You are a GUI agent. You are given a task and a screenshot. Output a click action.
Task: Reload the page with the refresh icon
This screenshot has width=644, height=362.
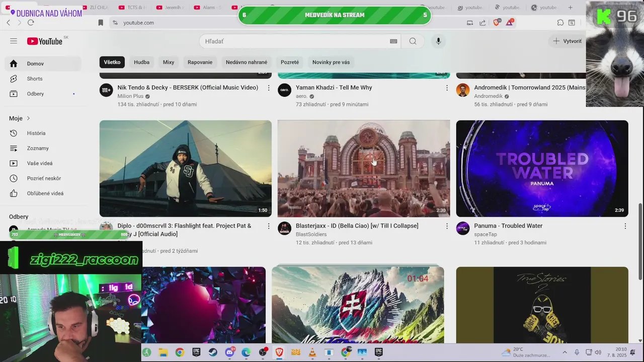coord(31,23)
